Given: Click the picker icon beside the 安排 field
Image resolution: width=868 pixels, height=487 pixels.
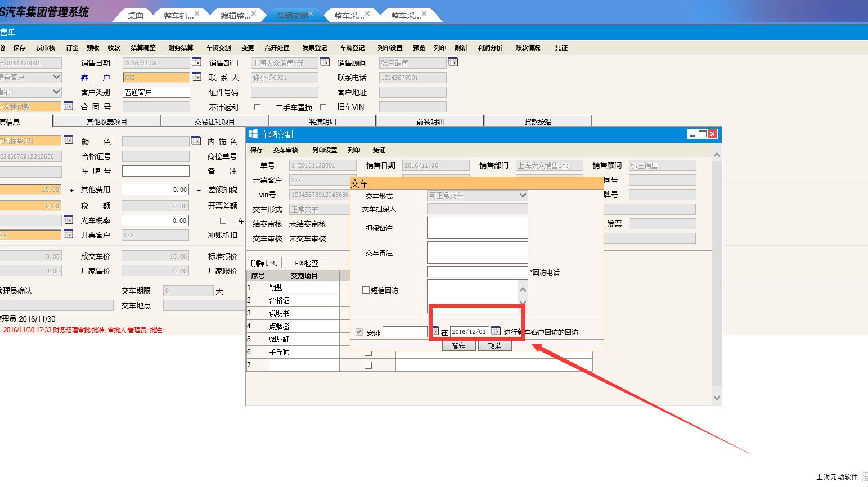Looking at the screenshot, I should point(435,331).
